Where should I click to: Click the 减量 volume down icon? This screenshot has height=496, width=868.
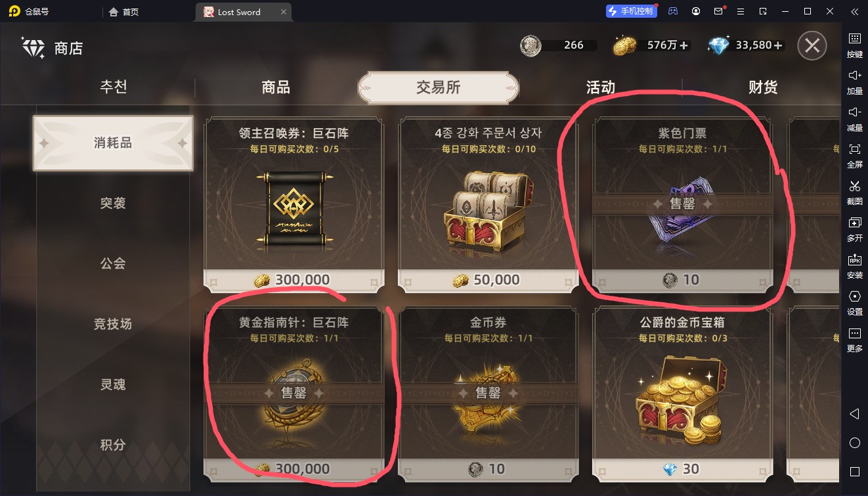coord(855,118)
